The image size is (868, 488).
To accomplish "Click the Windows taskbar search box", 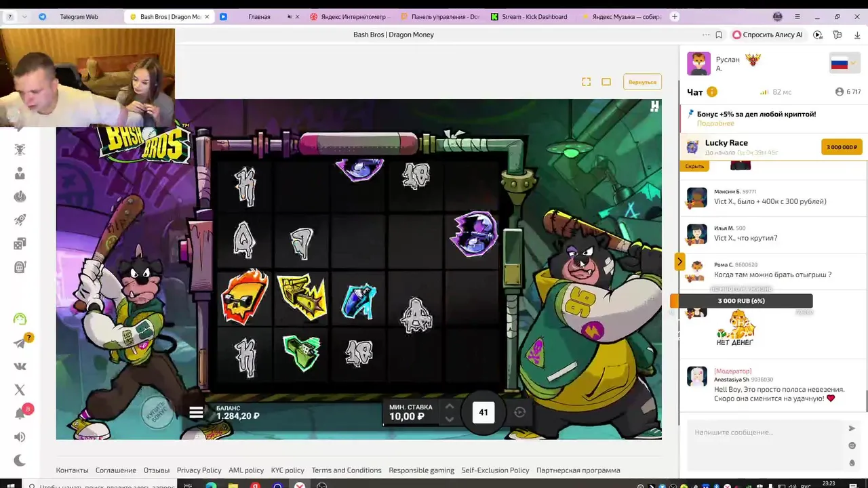I will click(102, 485).
